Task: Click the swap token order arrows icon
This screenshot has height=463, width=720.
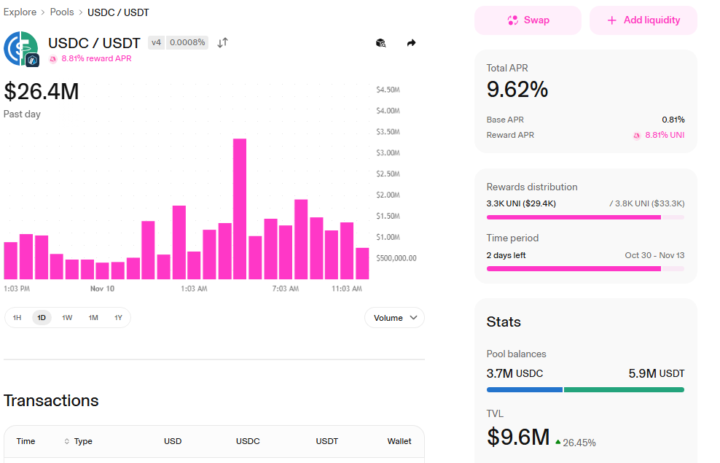Action: pyautogui.click(x=223, y=43)
